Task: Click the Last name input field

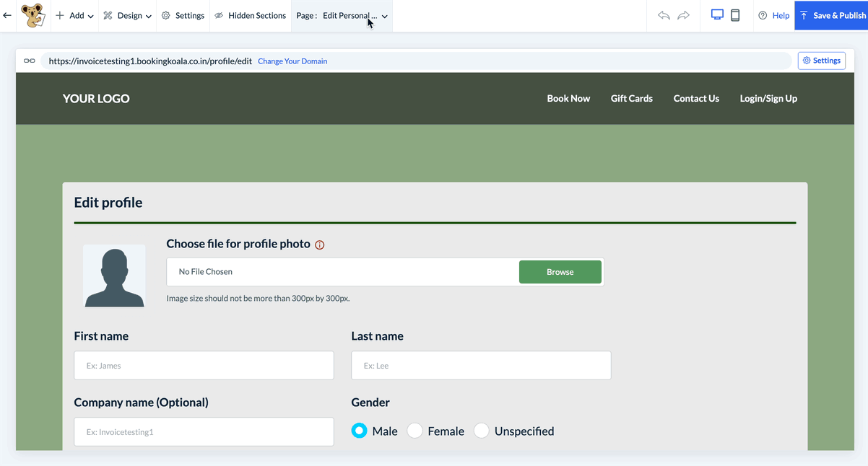Action: 481,366
